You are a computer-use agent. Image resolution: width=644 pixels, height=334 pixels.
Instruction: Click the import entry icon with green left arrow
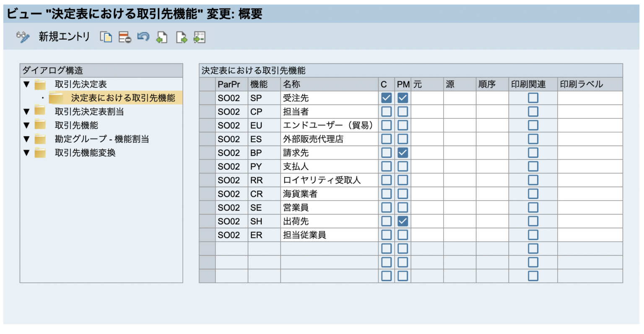point(162,37)
